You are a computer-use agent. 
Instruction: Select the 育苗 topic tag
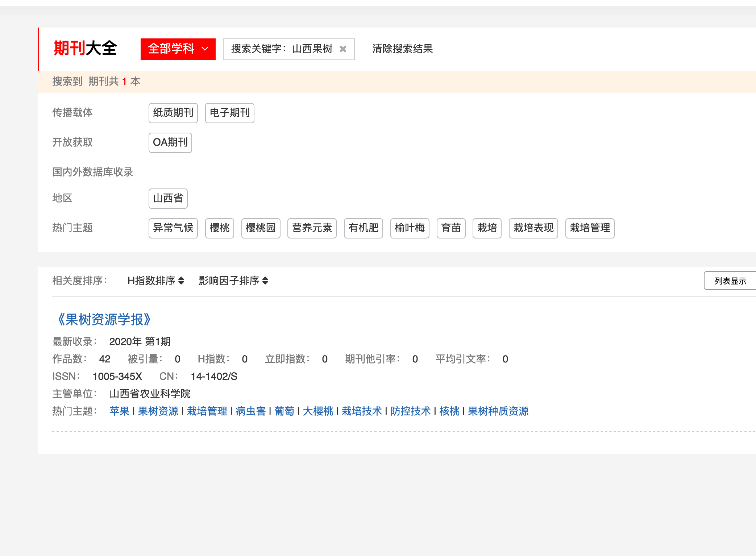point(451,228)
